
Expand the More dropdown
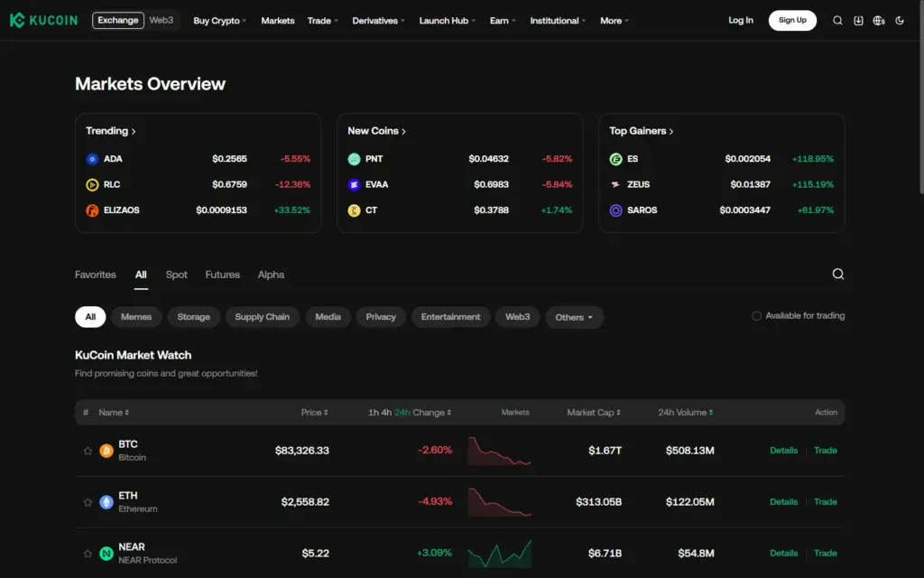pos(614,21)
